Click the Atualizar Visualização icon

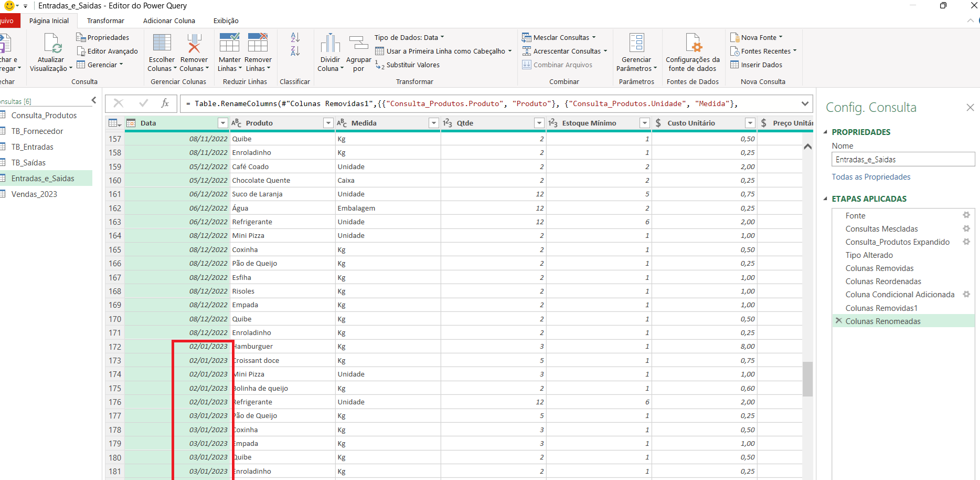(52, 43)
